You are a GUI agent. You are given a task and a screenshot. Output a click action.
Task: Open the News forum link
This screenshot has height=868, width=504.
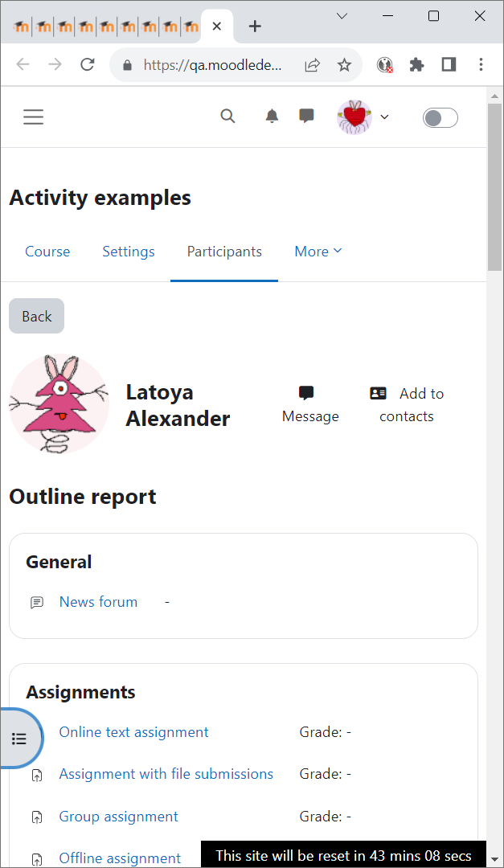pyautogui.click(x=98, y=602)
